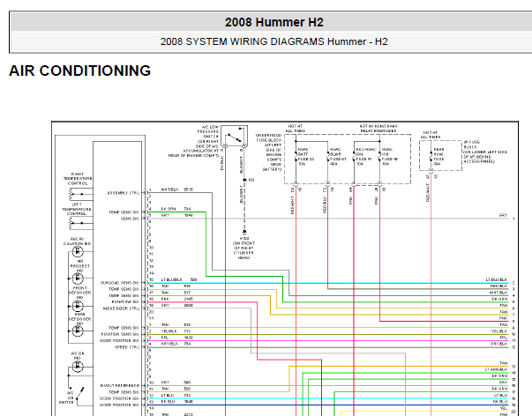Click the MODE DOOR CTRL label
The height and width of the screenshot is (416, 532).
(122, 308)
